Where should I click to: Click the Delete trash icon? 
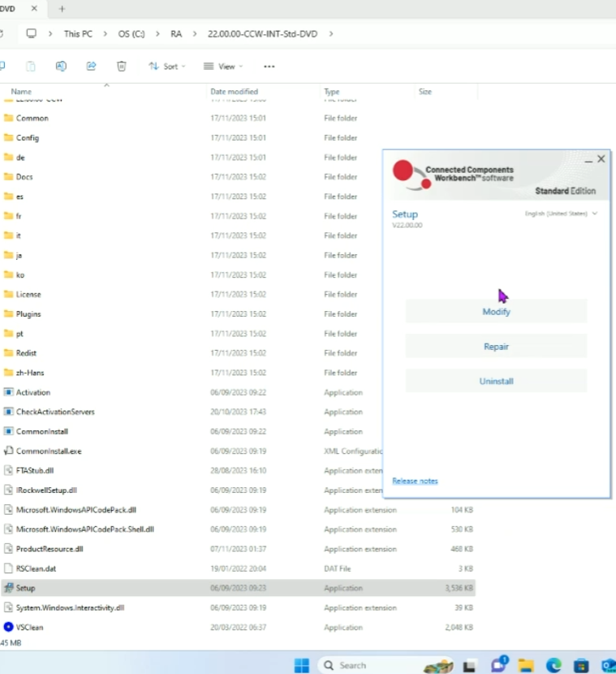122,67
